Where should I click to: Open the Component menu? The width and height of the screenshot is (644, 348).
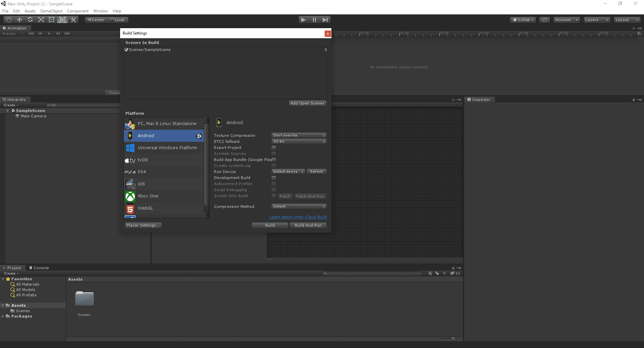click(78, 11)
